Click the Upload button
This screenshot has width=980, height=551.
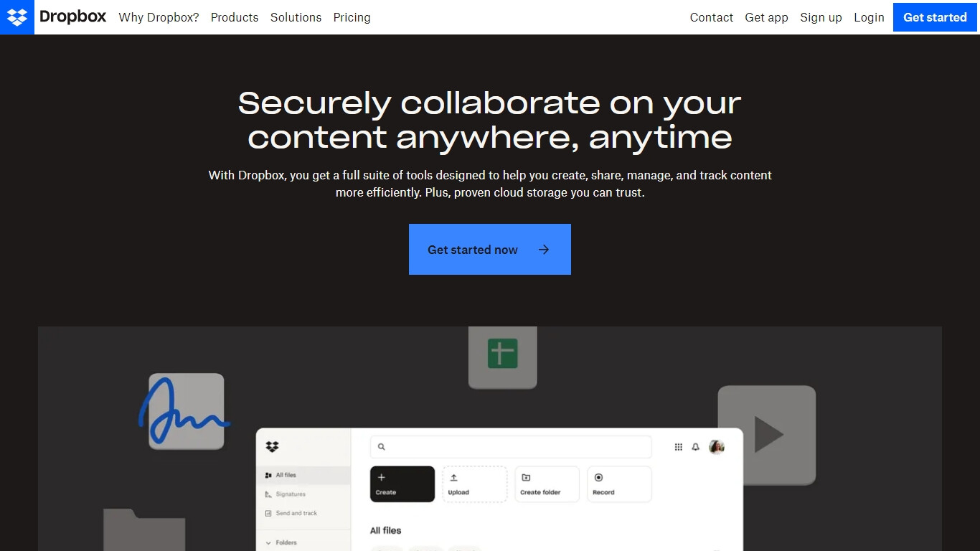coord(475,484)
